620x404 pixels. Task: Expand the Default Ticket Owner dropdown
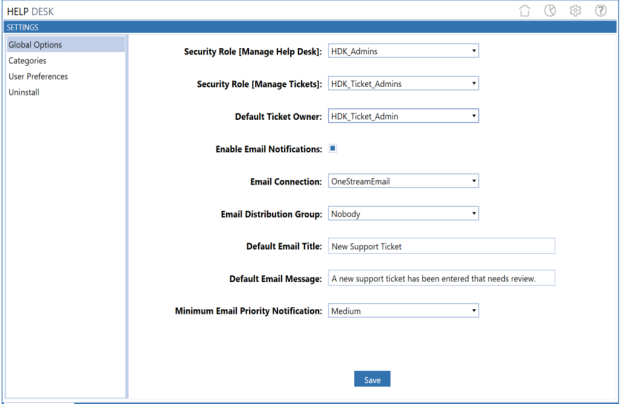403,116
